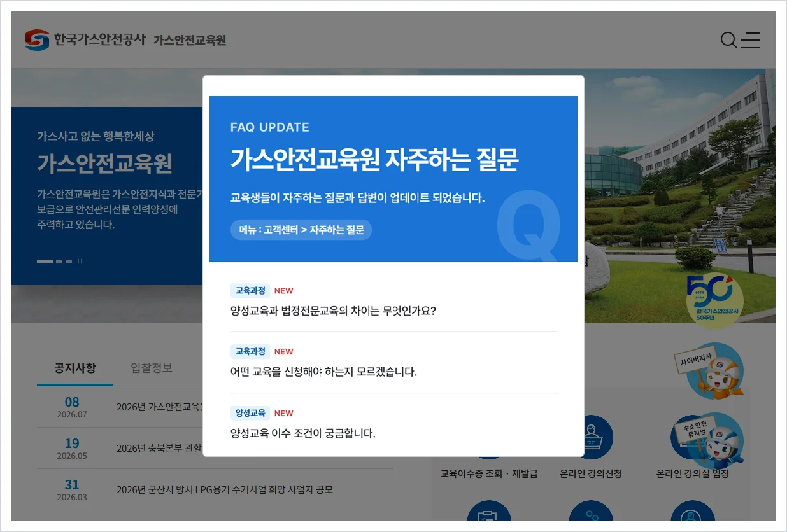Open FAQ 어떤 교육을 신청해야 하는지 모르겠습니다.
Screen dimensions: 787x532
(x=323, y=372)
